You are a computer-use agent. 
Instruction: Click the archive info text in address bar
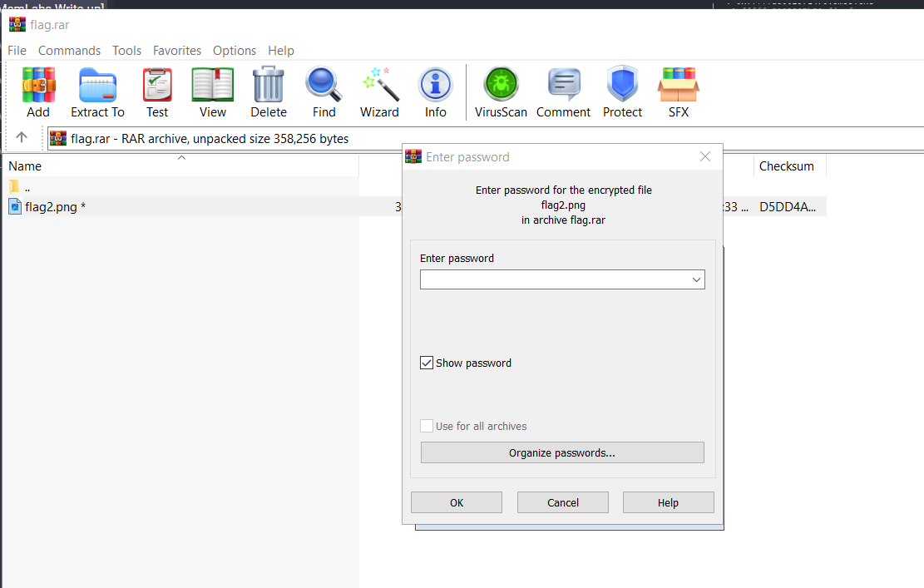[210, 138]
